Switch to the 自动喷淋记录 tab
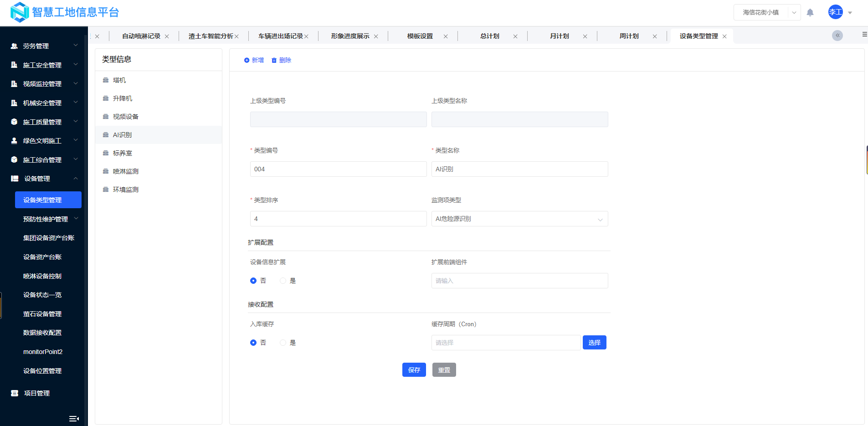868x426 pixels. (141, 36)
